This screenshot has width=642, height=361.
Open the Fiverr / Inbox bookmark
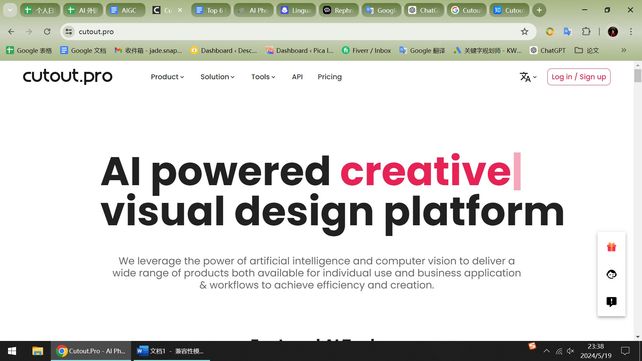tap(366, 50)
